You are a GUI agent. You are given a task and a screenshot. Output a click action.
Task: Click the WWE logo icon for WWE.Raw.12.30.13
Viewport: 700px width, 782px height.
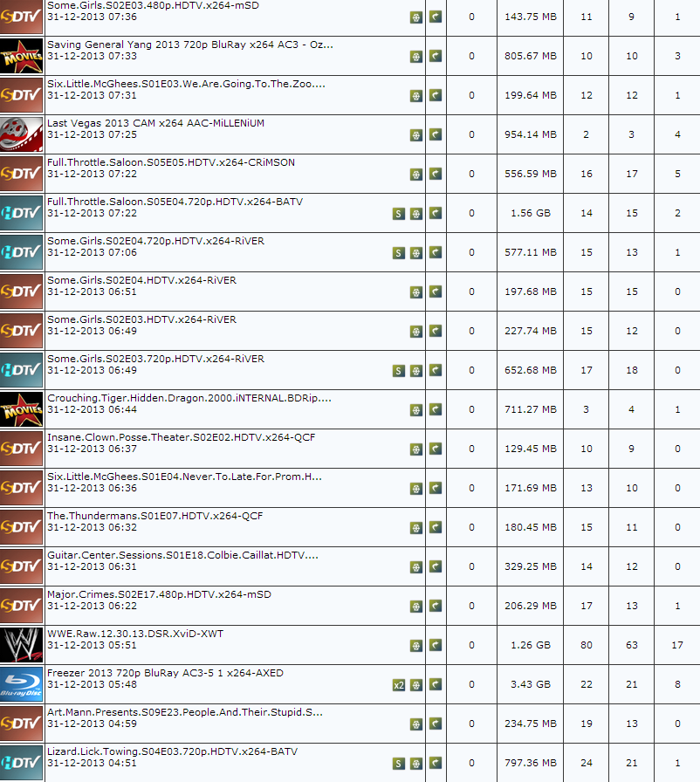click(x=22, y=645)
